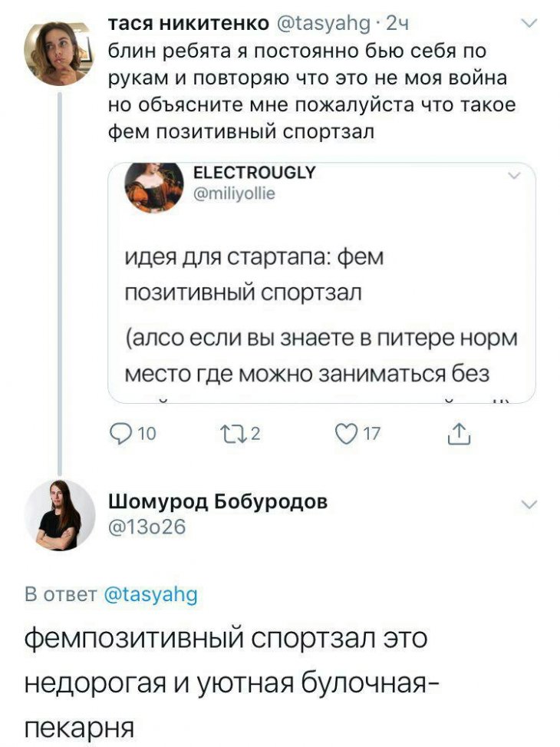The image size is (560, 747).
Task: Click Шомурод Бобуродов's profile picture
Action: coord(58,514)
